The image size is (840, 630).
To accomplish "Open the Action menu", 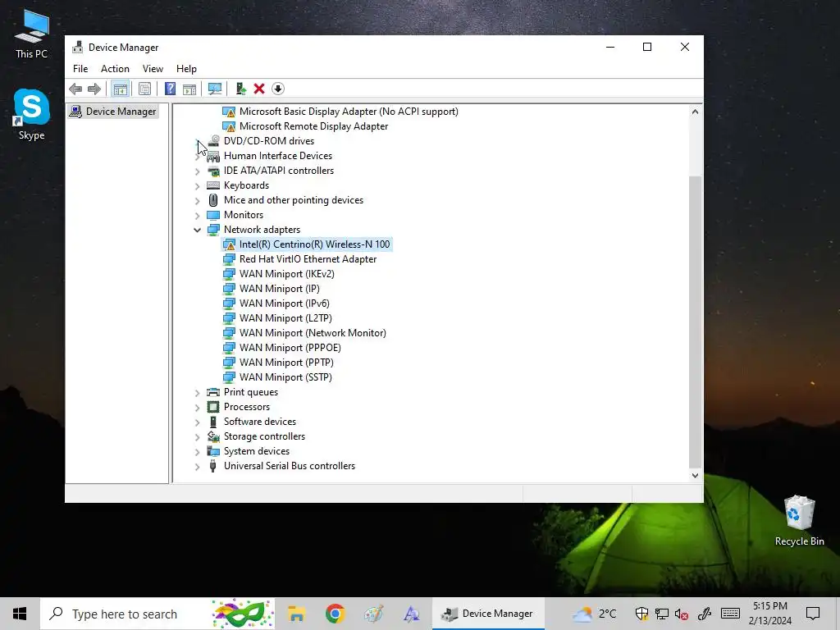I will point(115,69).
